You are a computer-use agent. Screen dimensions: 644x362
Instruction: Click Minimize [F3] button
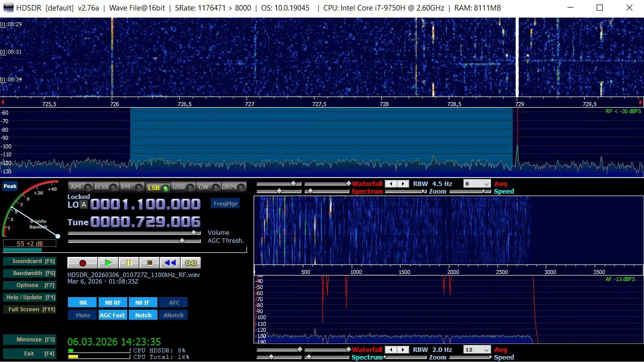(29, 339)
